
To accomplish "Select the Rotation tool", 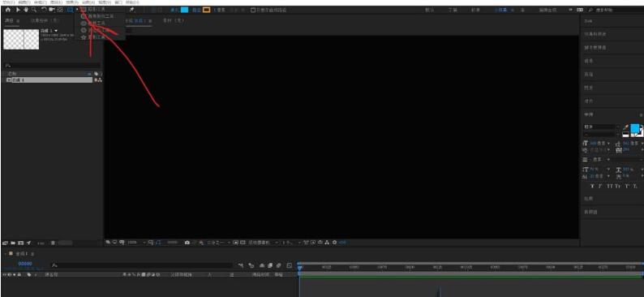I will point(44,10).
